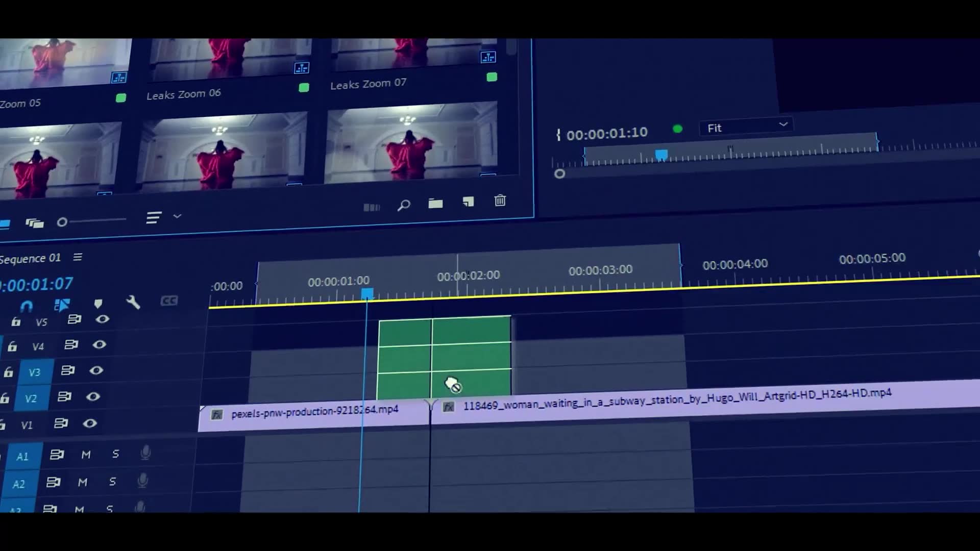Target audio track A2

pos(19,484)
